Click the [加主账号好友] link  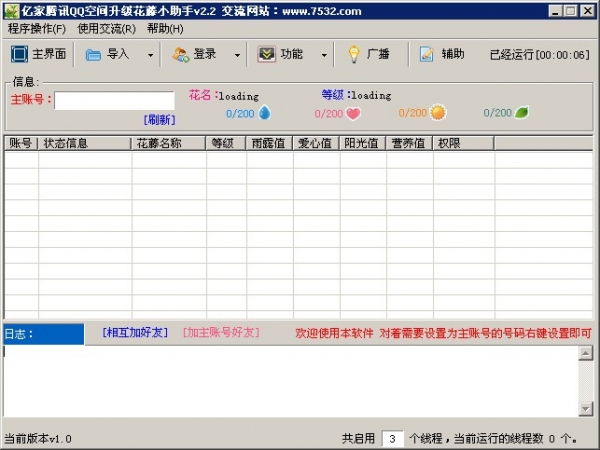click(x=221, y=333)
